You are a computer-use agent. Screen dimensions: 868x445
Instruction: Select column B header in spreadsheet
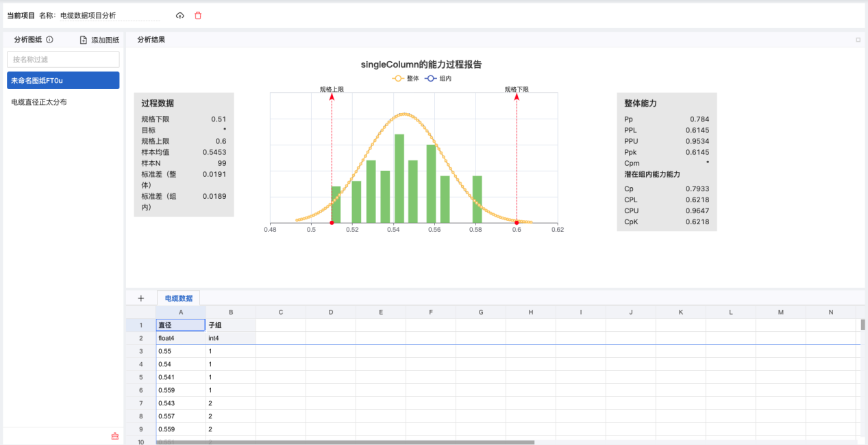click(x=231, y=312)
